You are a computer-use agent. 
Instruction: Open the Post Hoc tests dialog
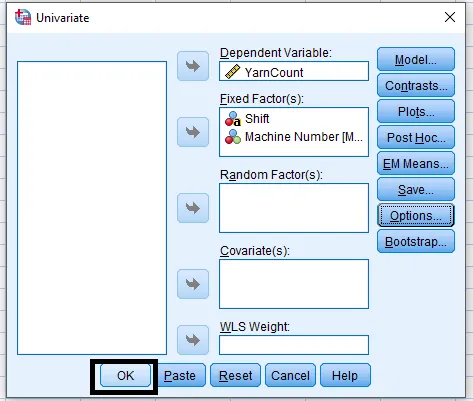[416, 137]
